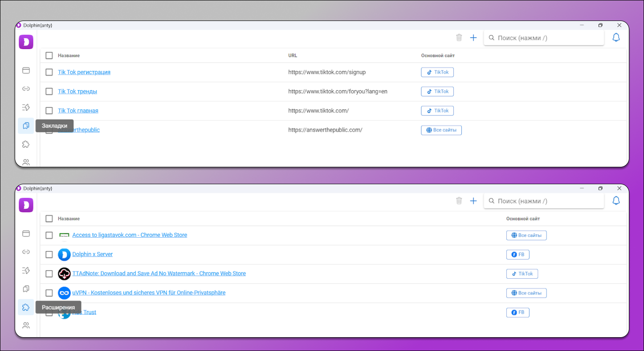Click the uVPN Kostenloses und sicheres VPN link
The height and width of the screenshot is (351, 644).
pyautogui.click(x=149, y=293)
